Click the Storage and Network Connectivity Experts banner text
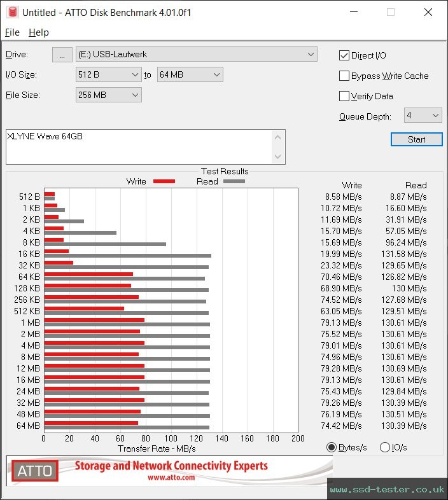 pos(171,466)
